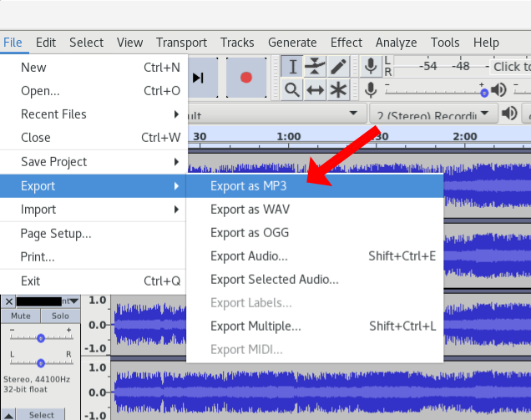The image size is (531, 420).
Task: Open the Transport menu
Action: coord(181,43)
